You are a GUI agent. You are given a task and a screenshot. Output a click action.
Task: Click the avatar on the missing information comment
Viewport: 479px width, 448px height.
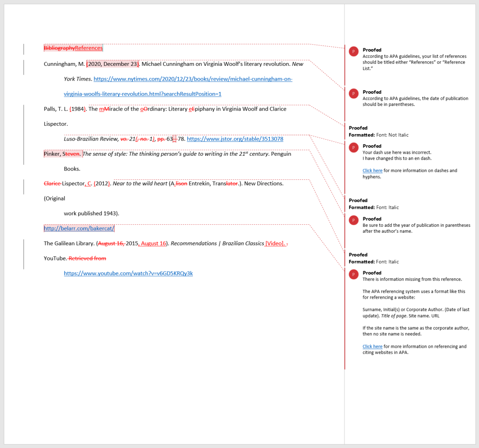pyautogui.click(x=353, y=274)
